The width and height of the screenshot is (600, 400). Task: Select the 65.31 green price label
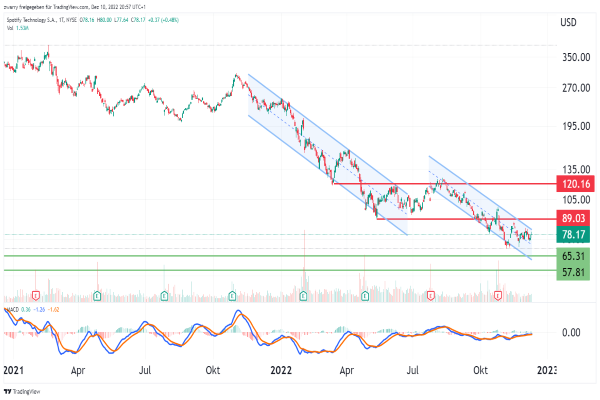pos(573,256)
